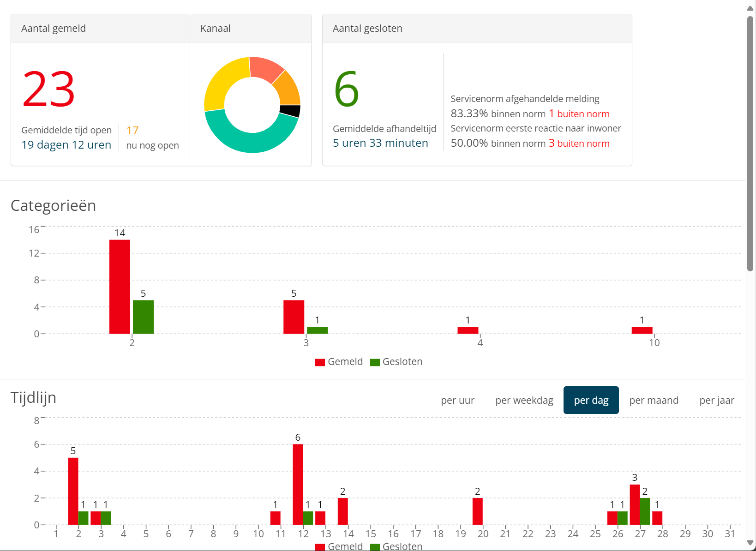Click timeline green bar on day 12
Viewport: 756px width, 551px height.
coord(308,518)
